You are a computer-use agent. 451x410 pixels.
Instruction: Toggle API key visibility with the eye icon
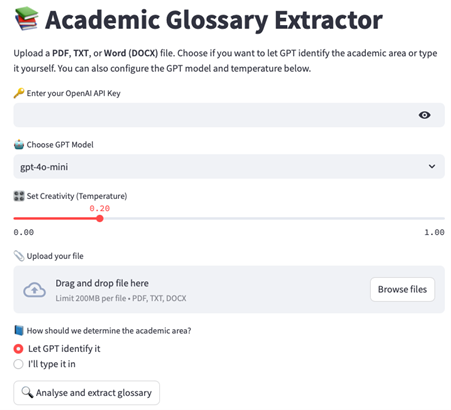(424, 115)
